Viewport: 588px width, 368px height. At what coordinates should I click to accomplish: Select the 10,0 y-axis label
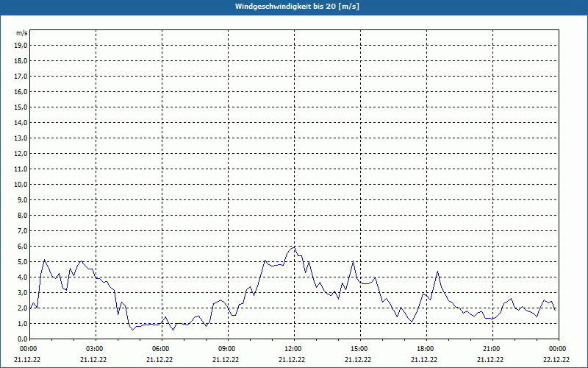21,185
